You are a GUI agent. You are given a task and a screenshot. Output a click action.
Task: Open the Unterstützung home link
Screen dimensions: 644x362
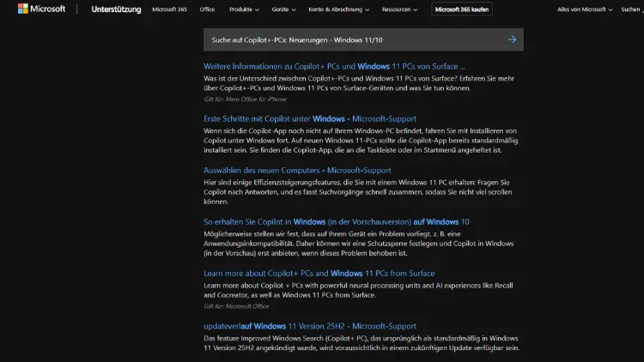coord(116,9)
